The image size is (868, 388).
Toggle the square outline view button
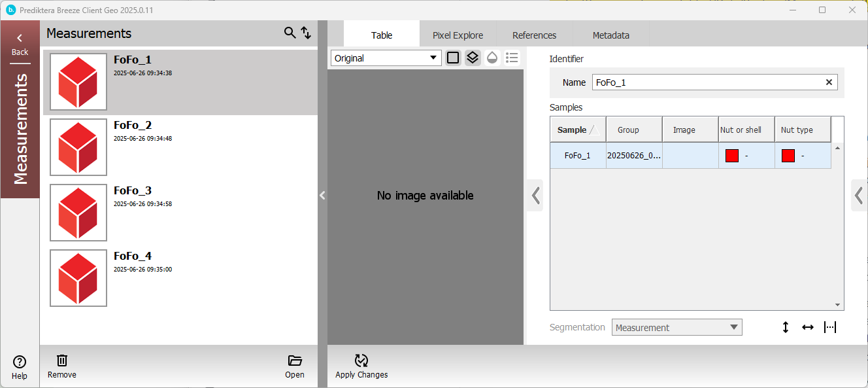453,58
